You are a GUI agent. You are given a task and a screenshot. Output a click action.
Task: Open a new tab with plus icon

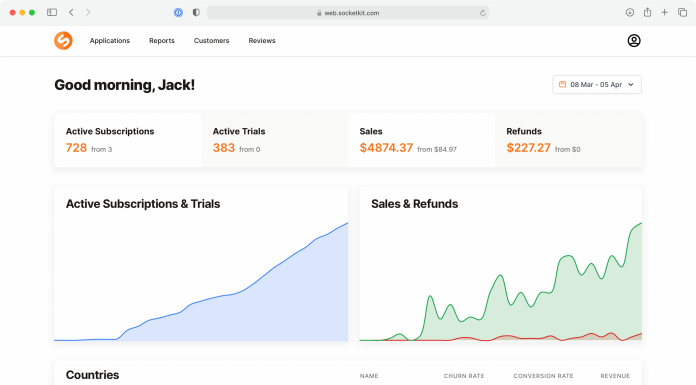tap(664, 12)
